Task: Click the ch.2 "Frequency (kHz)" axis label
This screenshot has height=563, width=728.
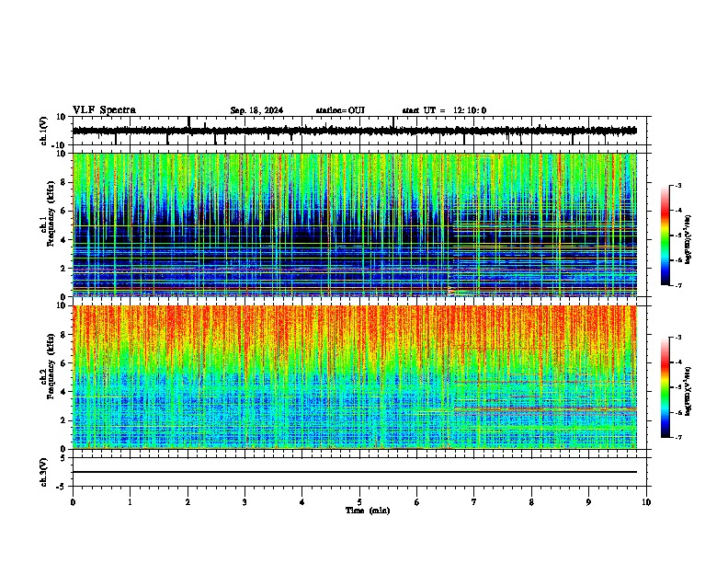Action: pyautogui.click(x=51, y=366)
